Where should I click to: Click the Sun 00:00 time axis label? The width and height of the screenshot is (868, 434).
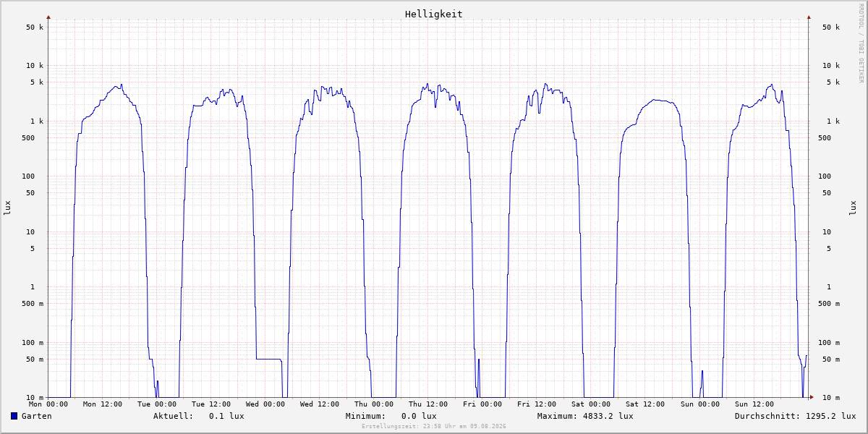699,404
